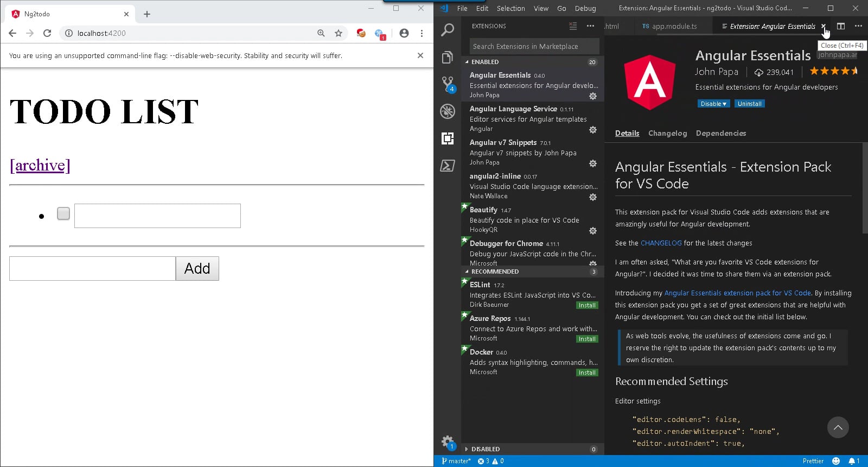The image size is (868, 467).
Task: Focus the new todo text field beside Add
Action: [92, 268]
